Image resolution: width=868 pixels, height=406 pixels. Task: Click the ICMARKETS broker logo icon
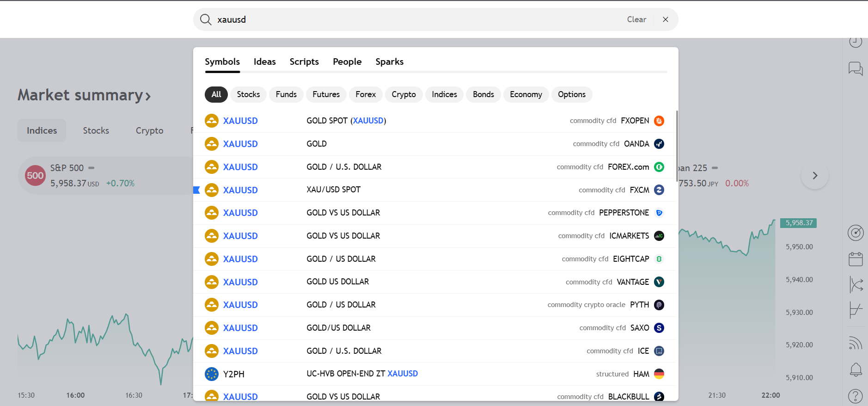tap(659, 236)
